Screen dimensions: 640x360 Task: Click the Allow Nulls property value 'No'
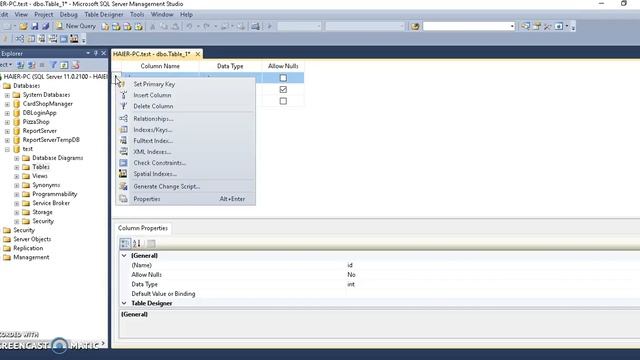point(351,275)
